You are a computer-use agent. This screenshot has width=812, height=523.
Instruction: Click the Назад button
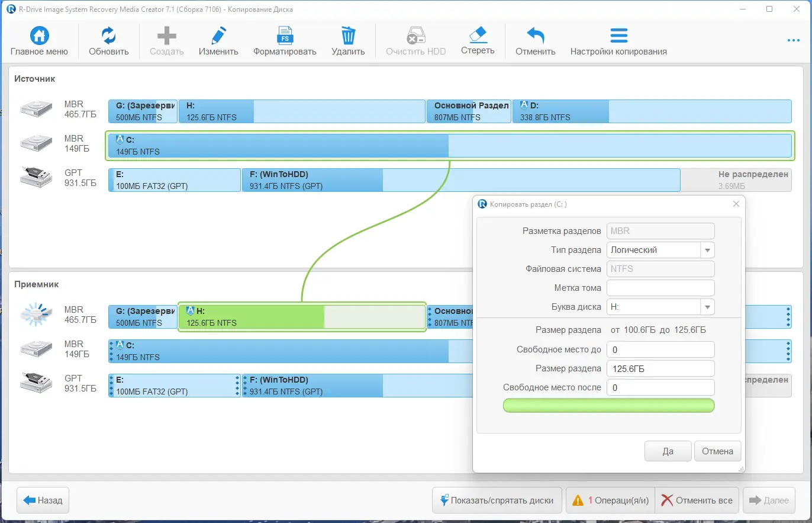click(44, 500)
